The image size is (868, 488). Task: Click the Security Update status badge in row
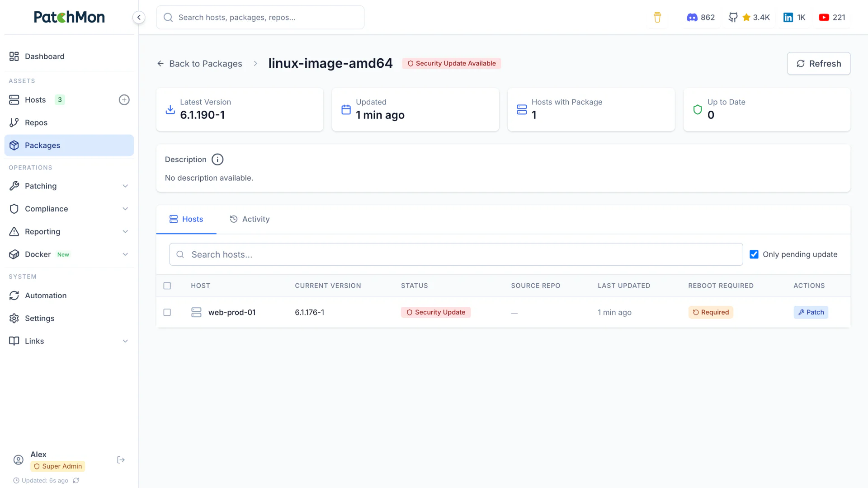click(x=436, y=312)
